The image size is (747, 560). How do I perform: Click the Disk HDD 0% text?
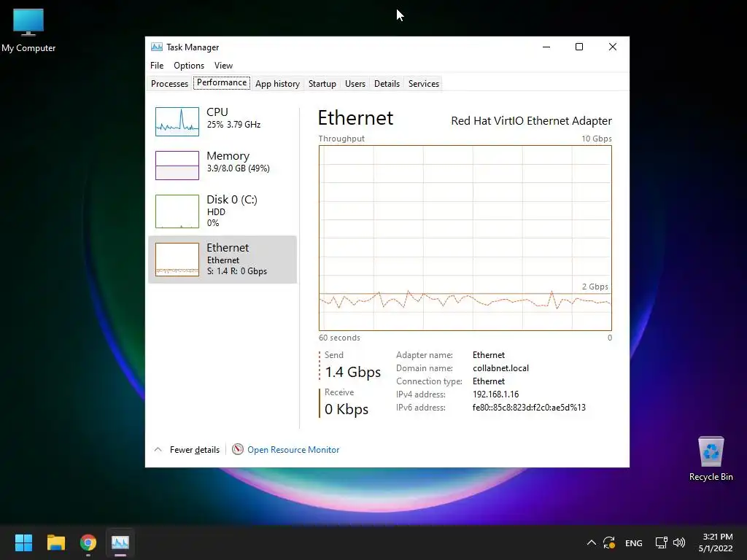[216, 217]
